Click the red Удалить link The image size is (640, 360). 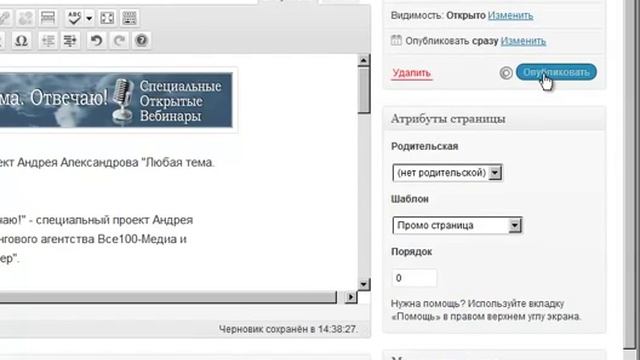coord(411,73)
